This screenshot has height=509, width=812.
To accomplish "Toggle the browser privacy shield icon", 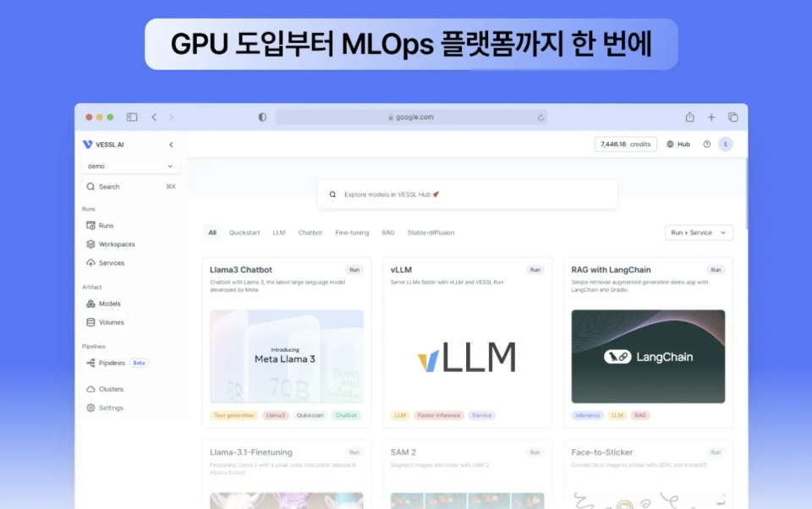I will point(262,117).
